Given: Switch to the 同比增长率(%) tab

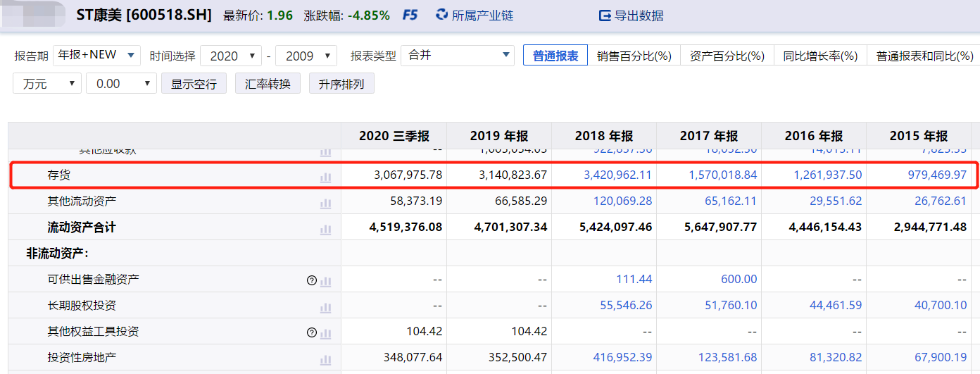Looking at the screenshot, I should 820,56.
